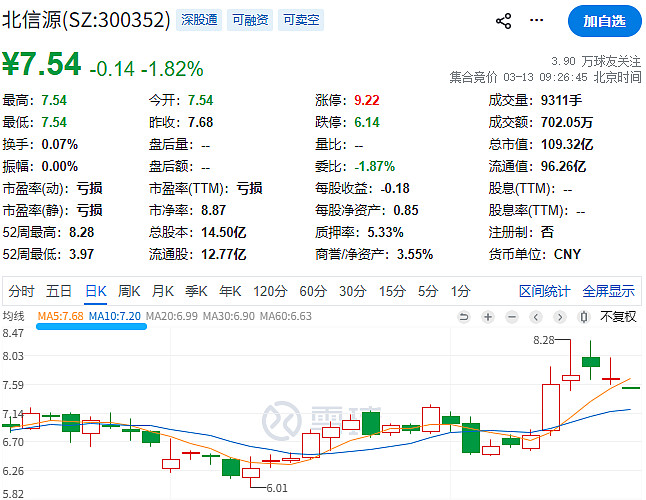Switch to the 五日 chart tab
Viewport: 646px width, 500px height.
(x=59, y=291)
